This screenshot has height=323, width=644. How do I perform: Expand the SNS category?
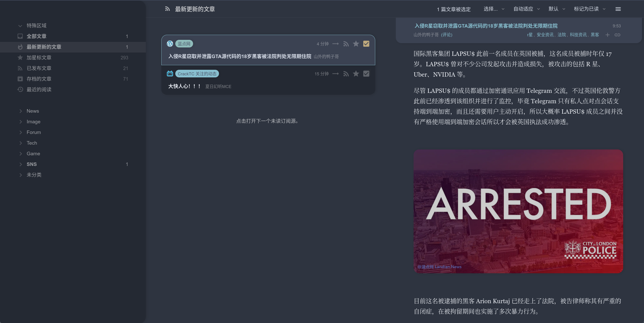21,164
